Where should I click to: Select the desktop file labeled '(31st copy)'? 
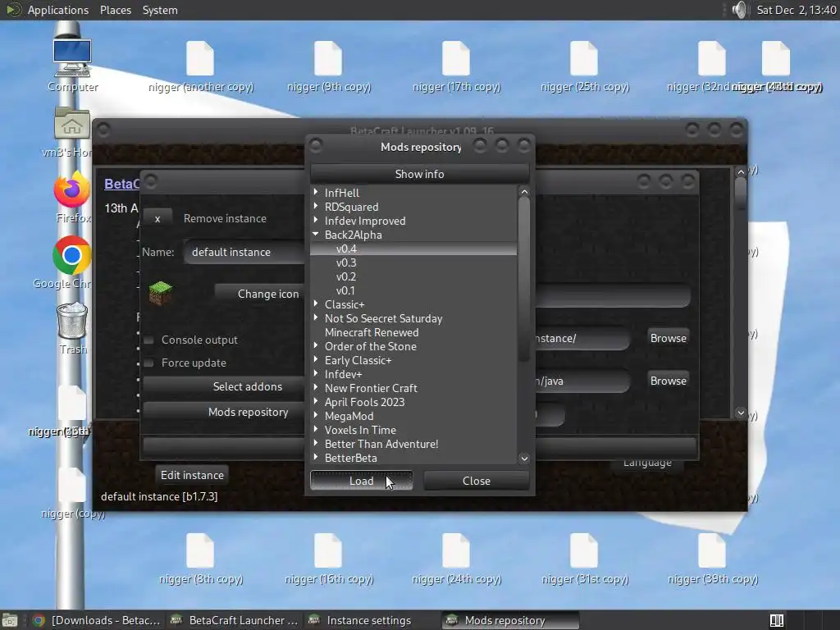(x=584, y=550)
